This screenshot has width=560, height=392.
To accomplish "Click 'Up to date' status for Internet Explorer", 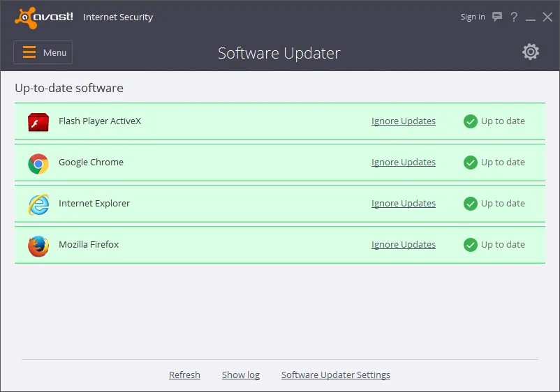I will point(503,203).
